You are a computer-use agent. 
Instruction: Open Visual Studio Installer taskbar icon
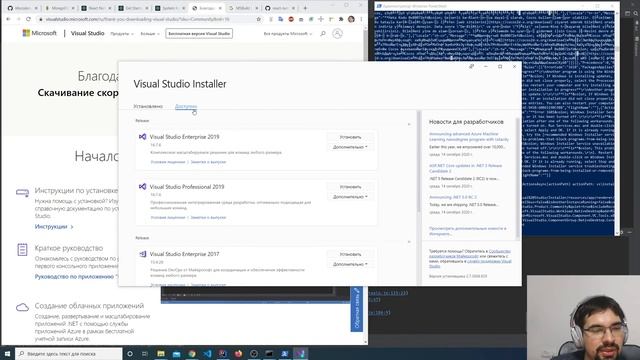pyautogui.click(x=300, y=353)
